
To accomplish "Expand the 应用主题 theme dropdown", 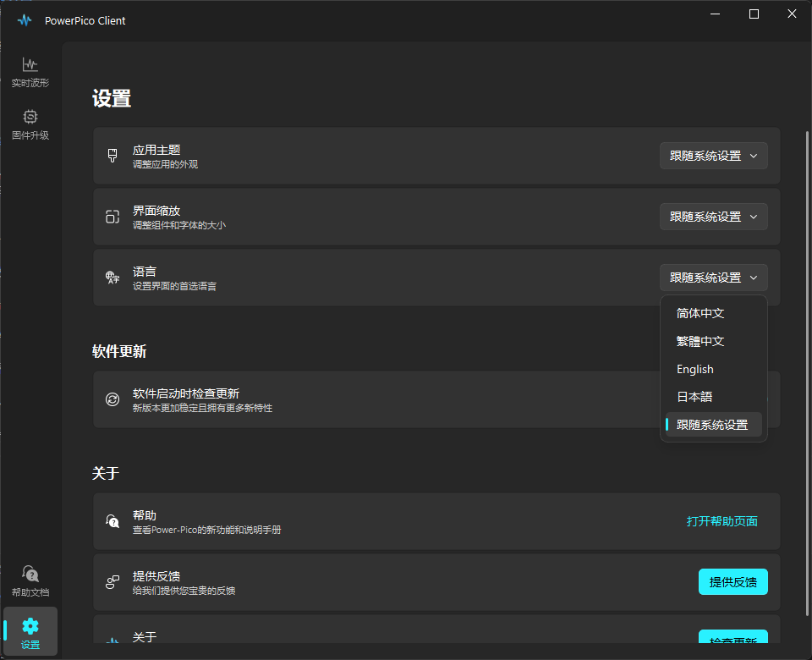I will (x=713, y=156).
